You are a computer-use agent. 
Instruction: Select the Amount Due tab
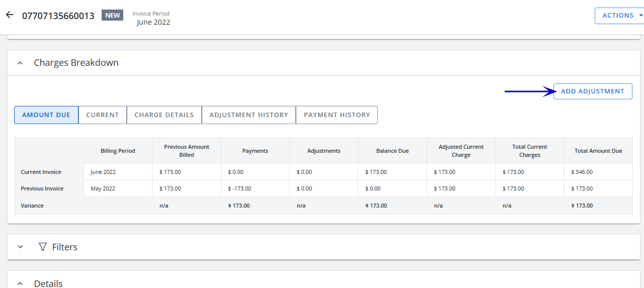click(x=46, y=115)
